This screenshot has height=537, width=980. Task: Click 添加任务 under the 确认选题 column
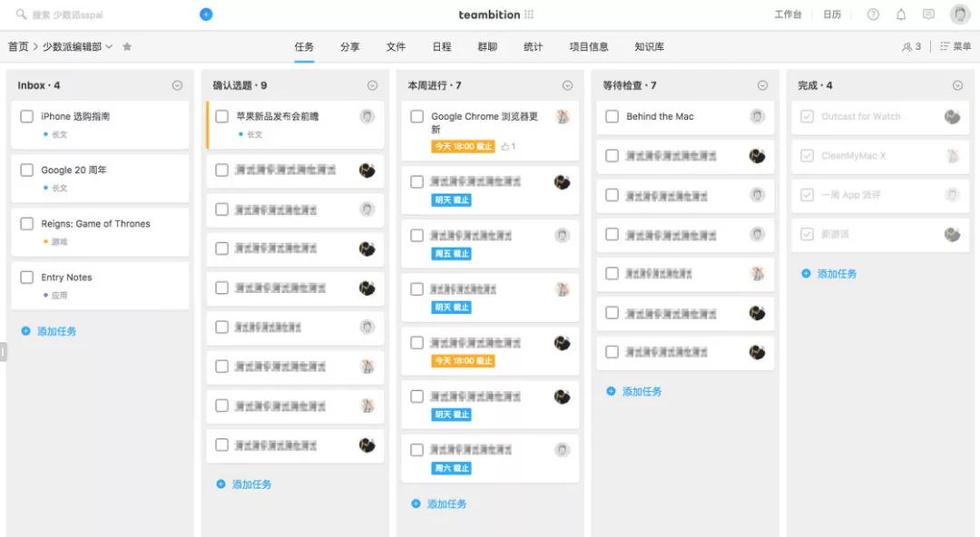pyautogui.click(x=252, y=483)
